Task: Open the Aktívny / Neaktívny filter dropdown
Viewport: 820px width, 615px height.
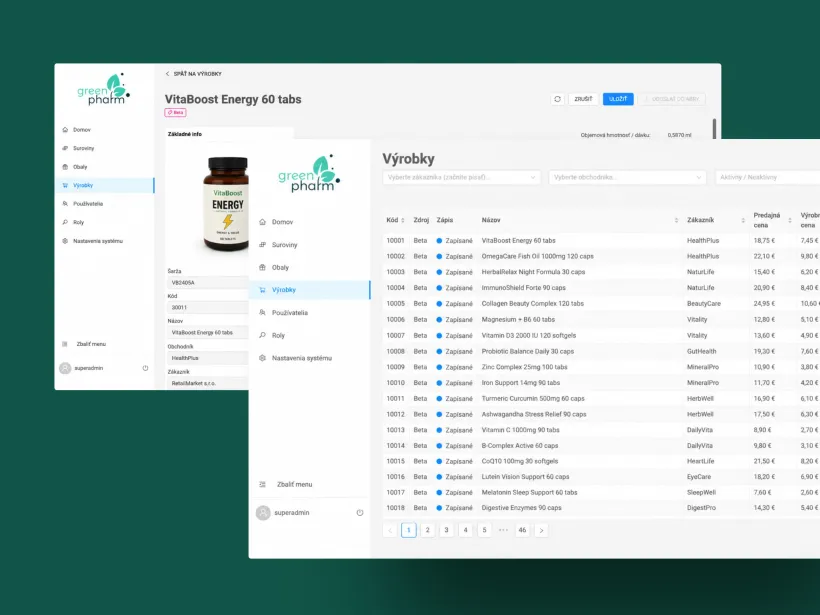Action: [x=767, y=177]
